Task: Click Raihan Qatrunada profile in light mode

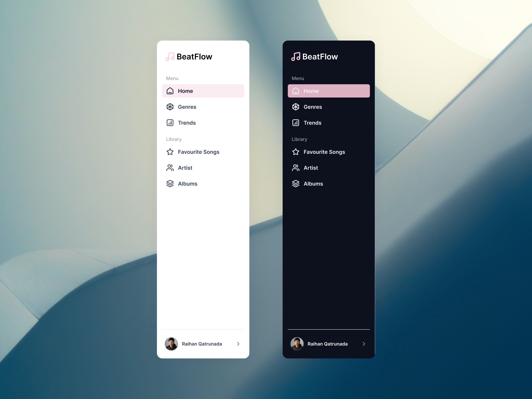Action: pyautogui.click(x=203, y=344)
